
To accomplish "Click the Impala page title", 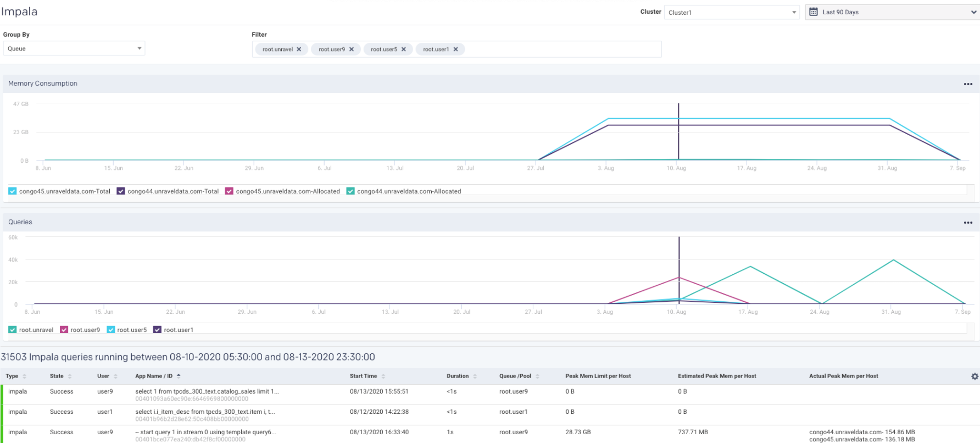I will [x=19, y=12].
